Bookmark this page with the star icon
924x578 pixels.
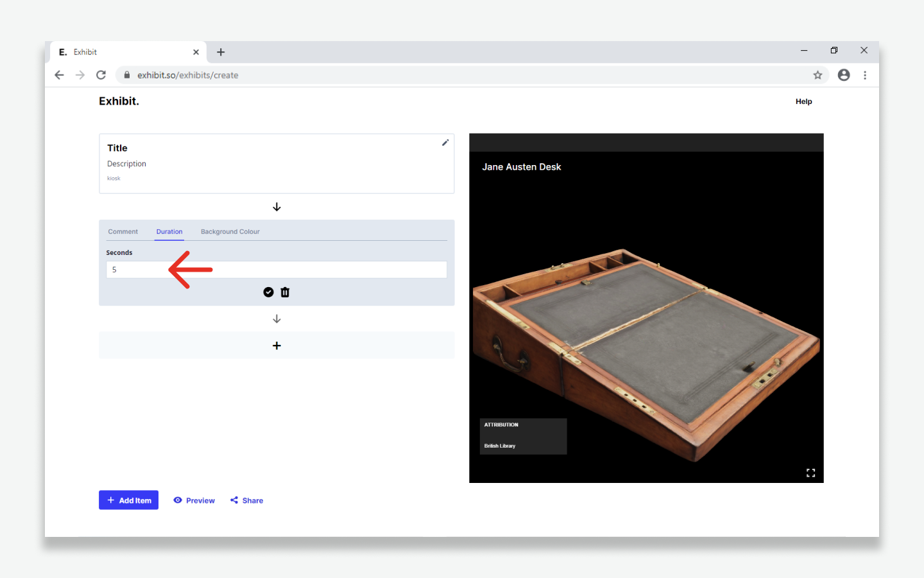pyautogui.click(x=817, y=75)
